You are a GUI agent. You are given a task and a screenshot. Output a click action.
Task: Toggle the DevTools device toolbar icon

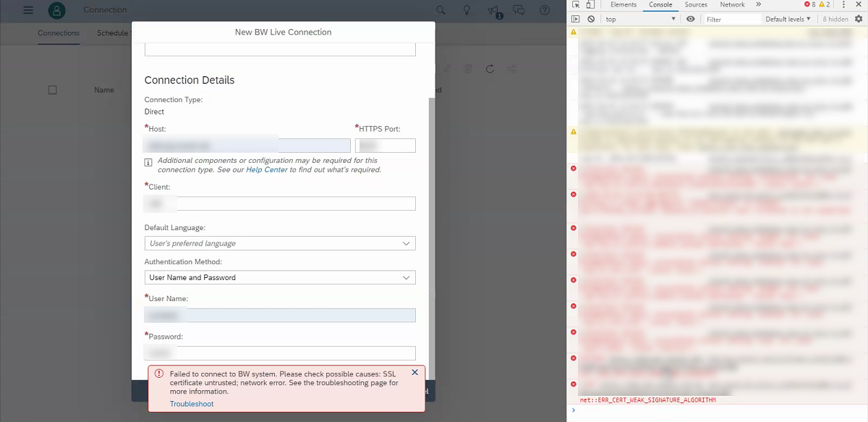[590, 5]
